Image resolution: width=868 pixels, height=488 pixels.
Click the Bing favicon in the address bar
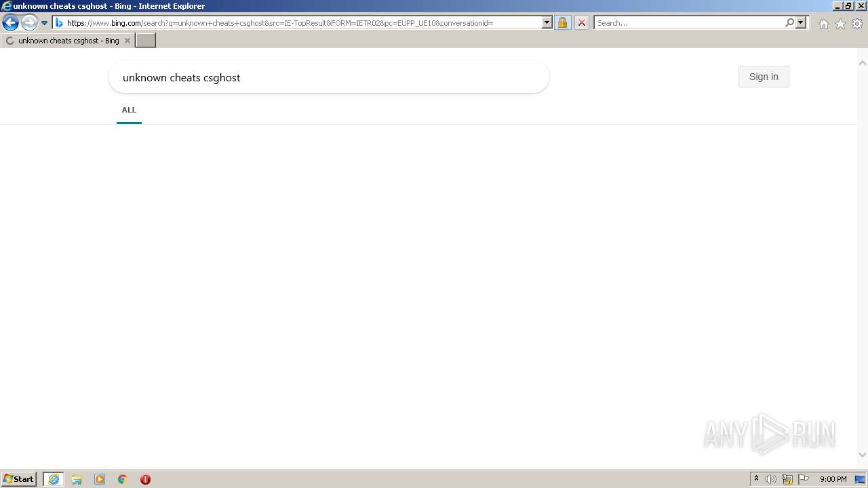(x=59, y=23)
